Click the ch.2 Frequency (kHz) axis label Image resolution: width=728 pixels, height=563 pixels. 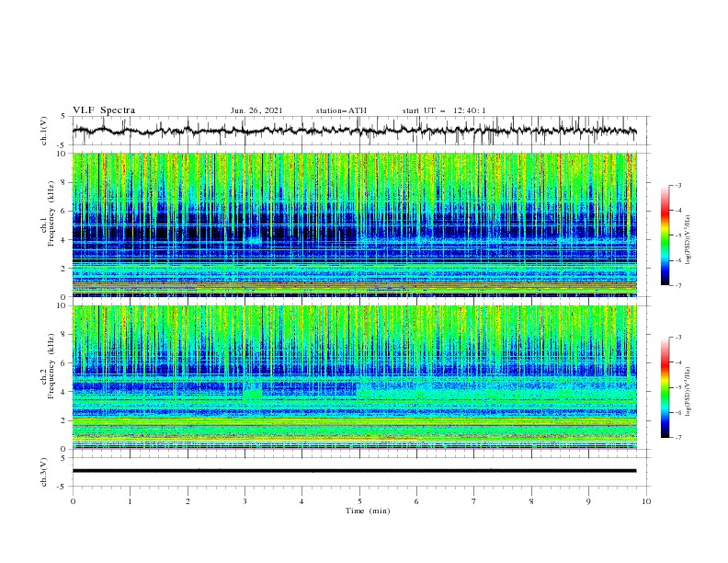coord(48,366)
